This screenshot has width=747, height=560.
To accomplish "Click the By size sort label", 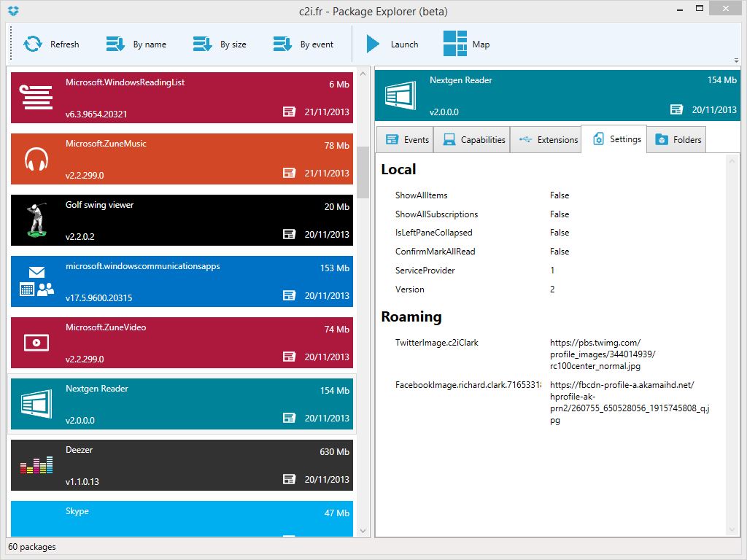I will click(233, 44).
